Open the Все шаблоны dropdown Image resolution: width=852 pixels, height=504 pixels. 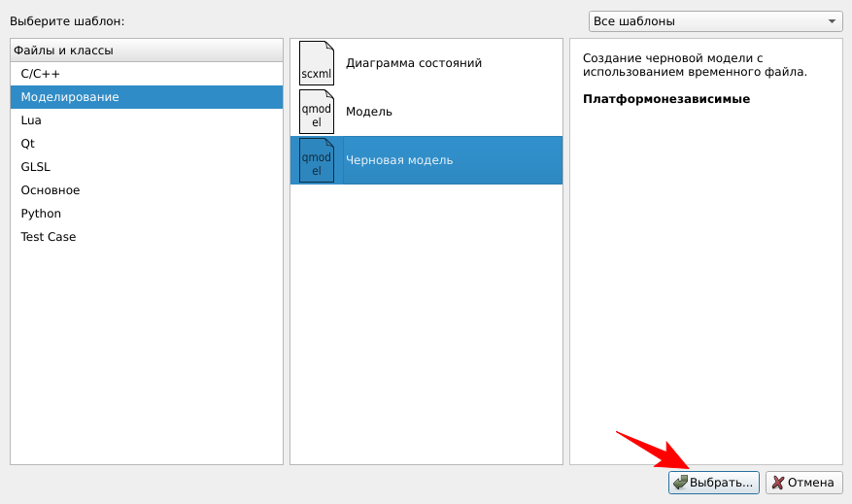pos(715,21)
